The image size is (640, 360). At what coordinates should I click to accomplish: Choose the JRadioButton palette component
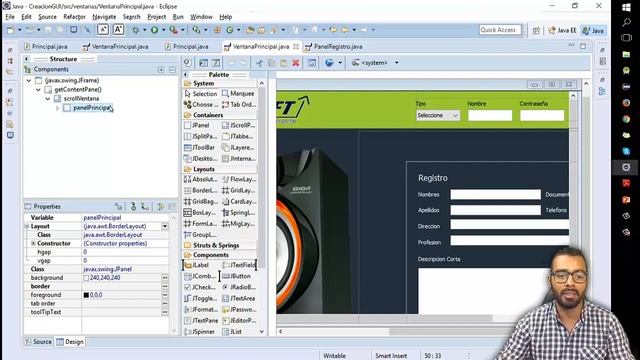pos(239,287)
